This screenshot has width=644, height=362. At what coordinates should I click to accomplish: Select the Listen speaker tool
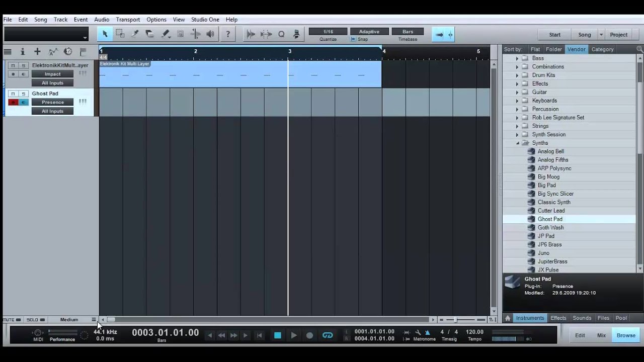(210, 34)
